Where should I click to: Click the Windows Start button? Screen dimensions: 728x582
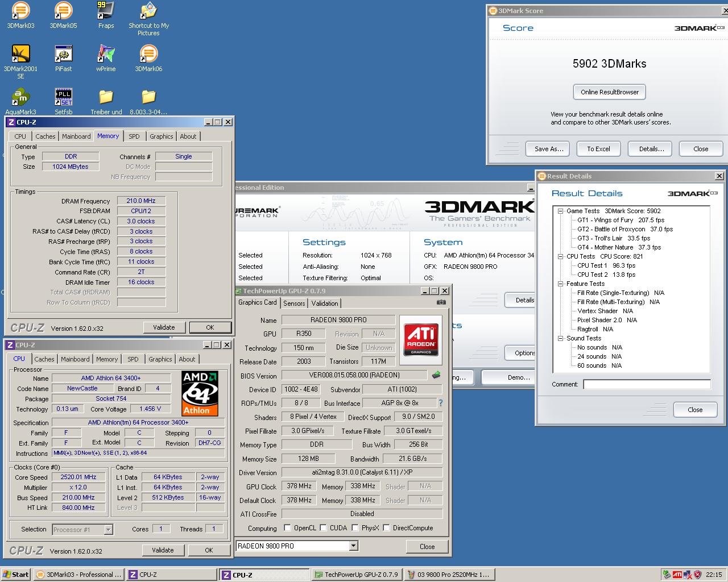coord(16,575)
